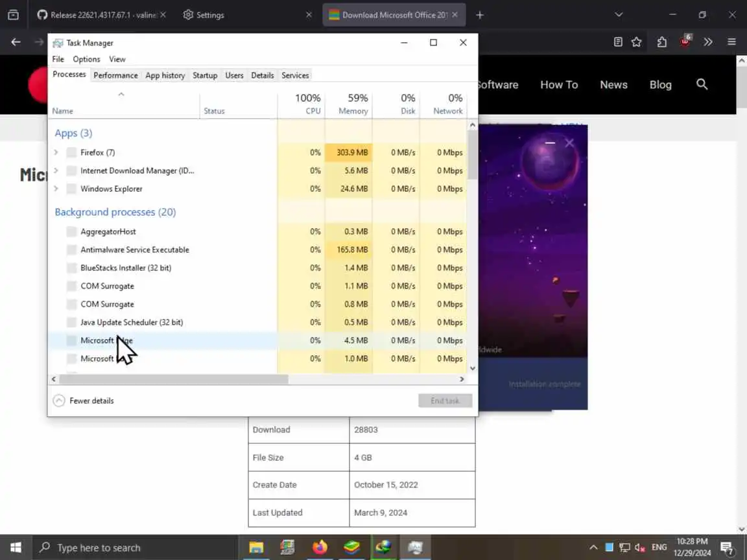Expand the Windows Explorer process group
The height and width of the screenshot is (560, 747).
56,189
